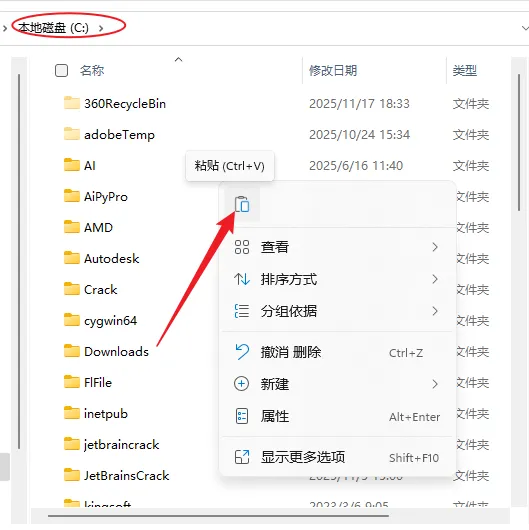Select the AI folder icon
This screenshot has width=529, height=530.
(72, 165)
